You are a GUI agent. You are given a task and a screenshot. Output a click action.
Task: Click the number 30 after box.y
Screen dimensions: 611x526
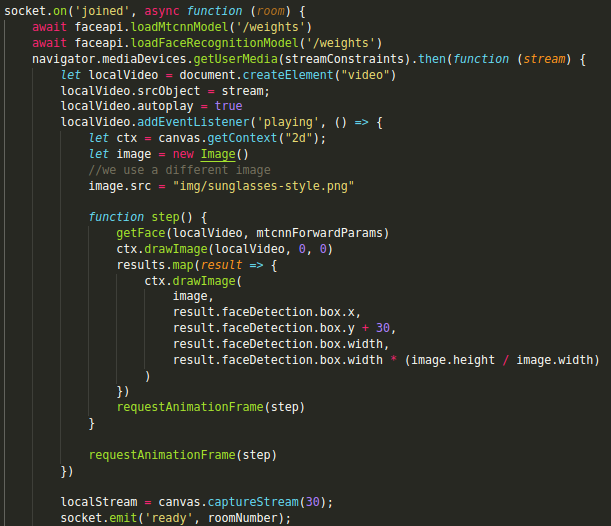[386, 328]
